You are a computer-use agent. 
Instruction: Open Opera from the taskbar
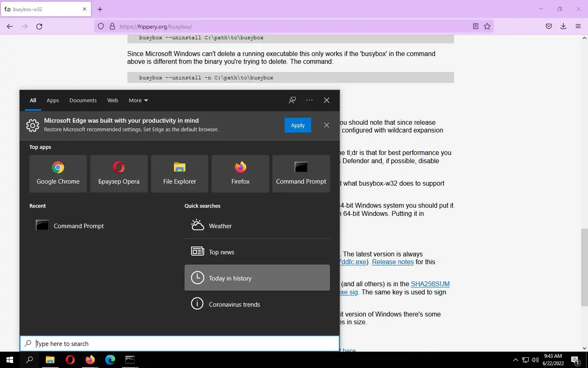tap(70, 360)
